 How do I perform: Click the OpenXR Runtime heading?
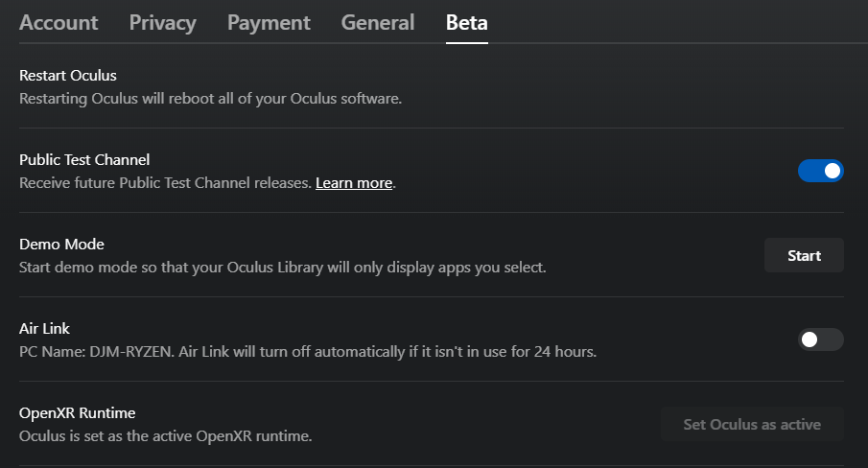click(x=77, y=412)
